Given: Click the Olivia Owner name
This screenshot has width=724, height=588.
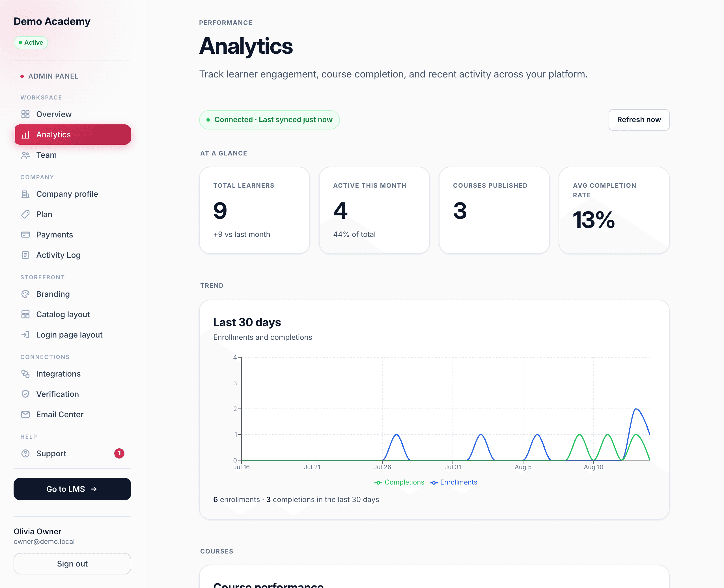Looking at the screenshot, I should coord(37,531).
